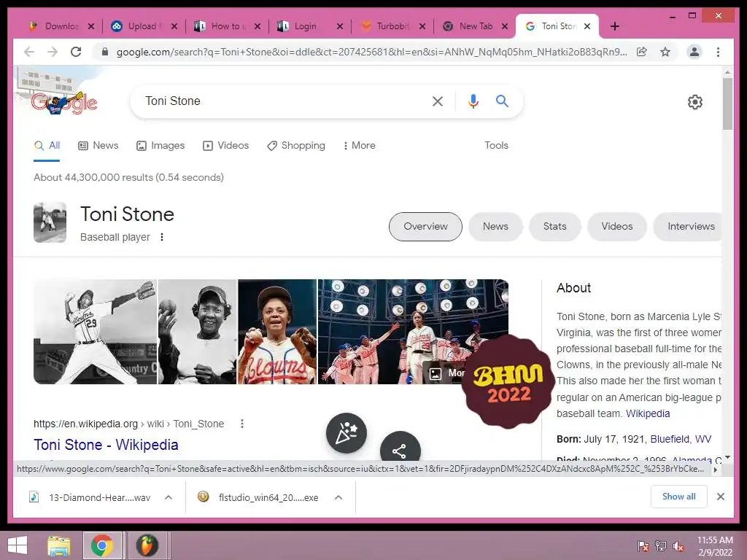
Task: Open new tab with plus button
Action: click(615, 26)
